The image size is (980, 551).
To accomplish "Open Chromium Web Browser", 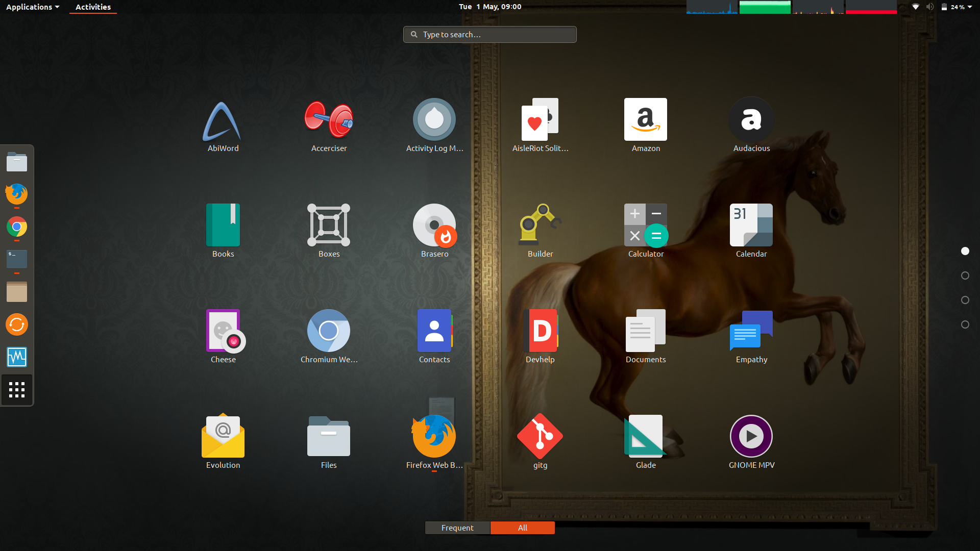I will click(329, 337).
